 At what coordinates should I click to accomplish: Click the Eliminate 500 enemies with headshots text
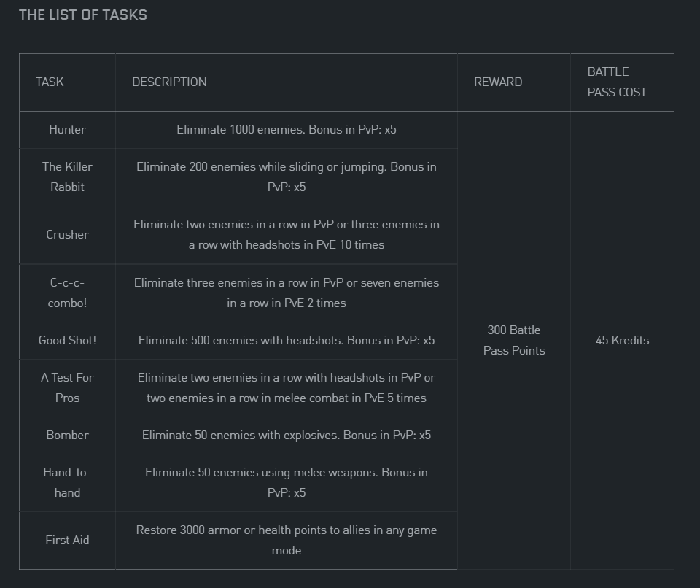287,340
